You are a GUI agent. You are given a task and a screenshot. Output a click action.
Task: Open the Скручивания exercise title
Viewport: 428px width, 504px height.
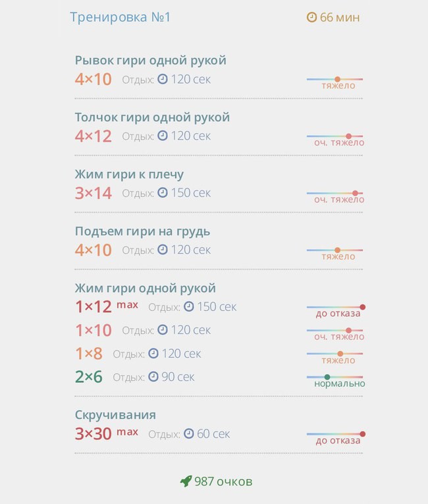[115, 415]
